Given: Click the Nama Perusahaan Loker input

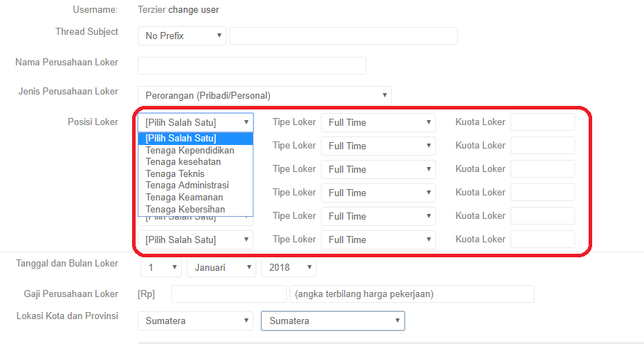Looking at the screenshot, I should (x=251, y=65).
